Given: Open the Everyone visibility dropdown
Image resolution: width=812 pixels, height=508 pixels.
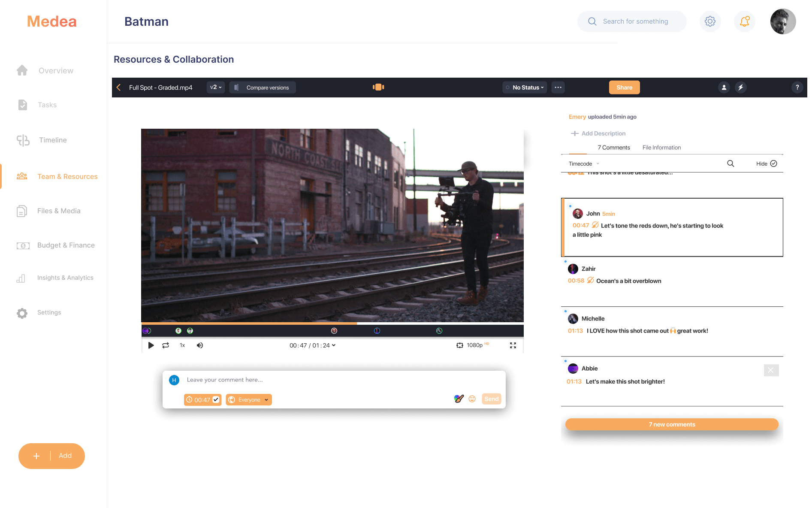Looking at the screenshot, I should (x=249, y=399).
